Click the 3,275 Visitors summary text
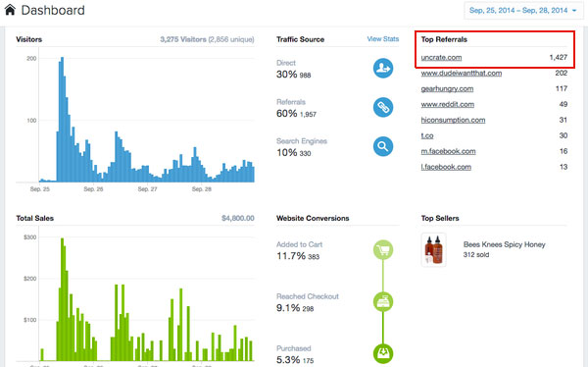 [207, 39]
